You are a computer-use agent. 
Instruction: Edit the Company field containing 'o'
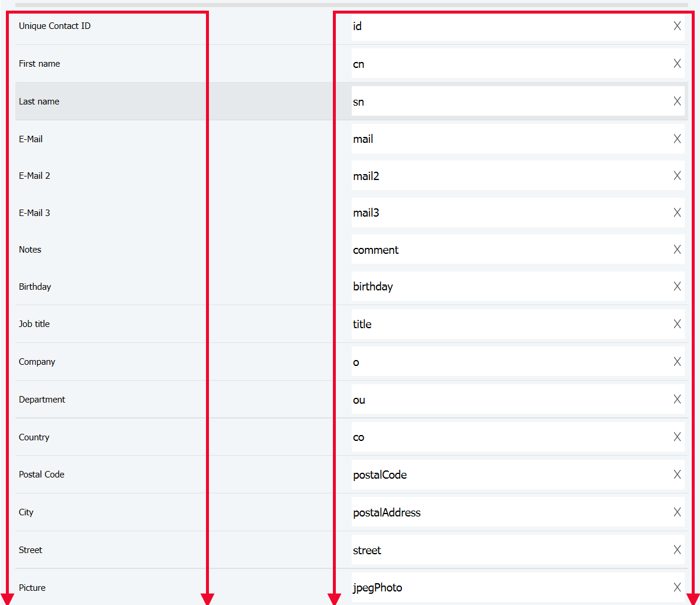click(508, 362)
